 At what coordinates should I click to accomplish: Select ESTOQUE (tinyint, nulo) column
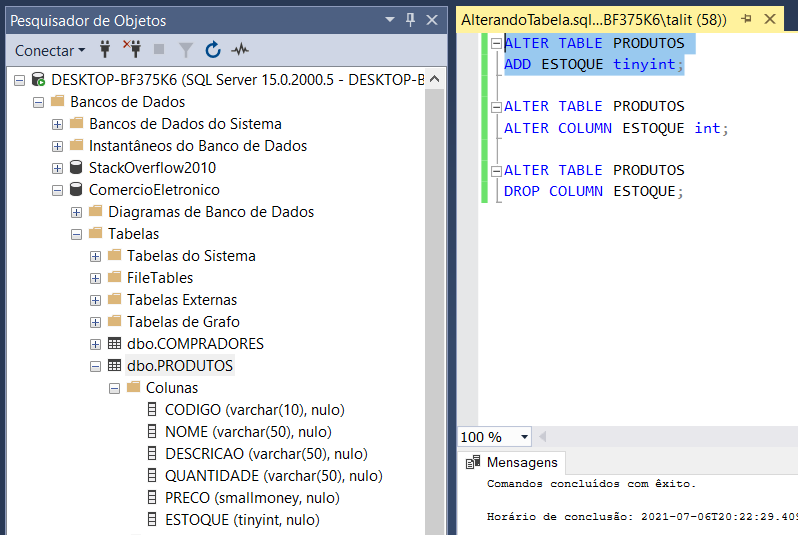242,520
